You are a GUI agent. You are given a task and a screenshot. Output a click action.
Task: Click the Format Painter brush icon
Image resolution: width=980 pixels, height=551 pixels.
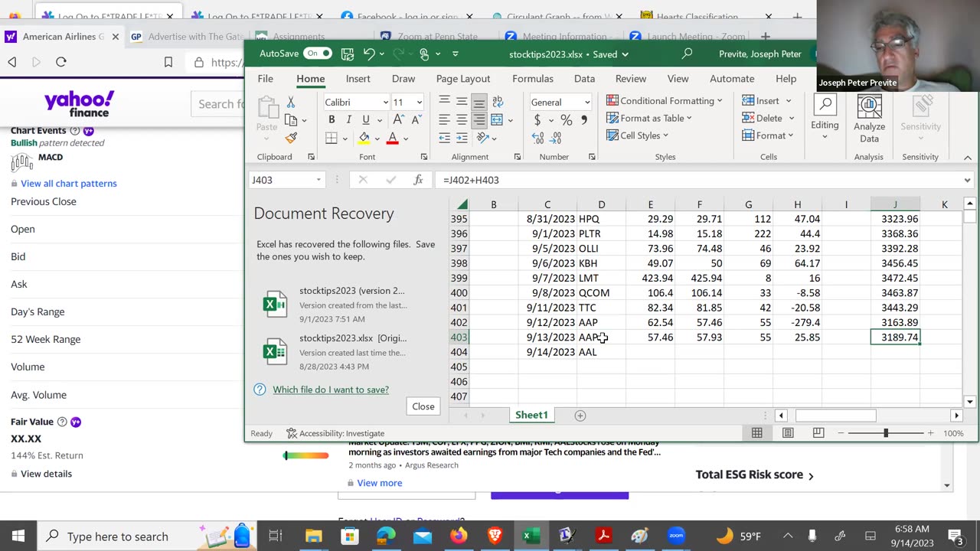tap(291, 138)
